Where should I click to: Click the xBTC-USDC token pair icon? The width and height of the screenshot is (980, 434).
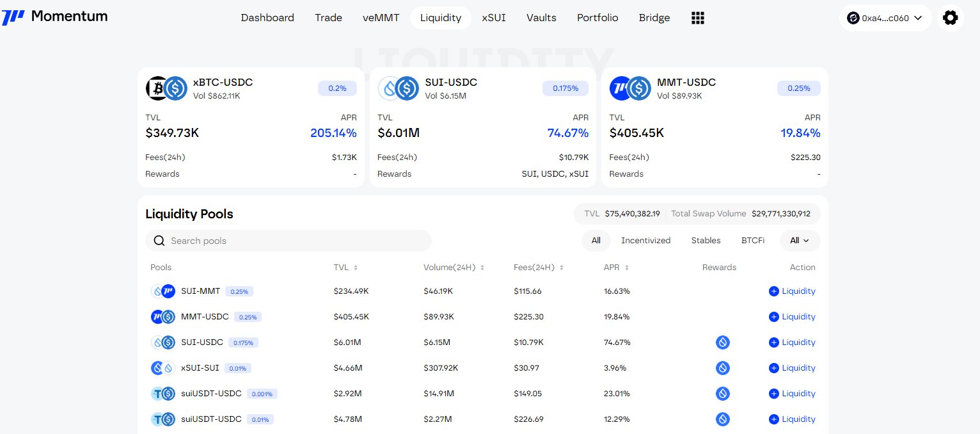point(166,88)
